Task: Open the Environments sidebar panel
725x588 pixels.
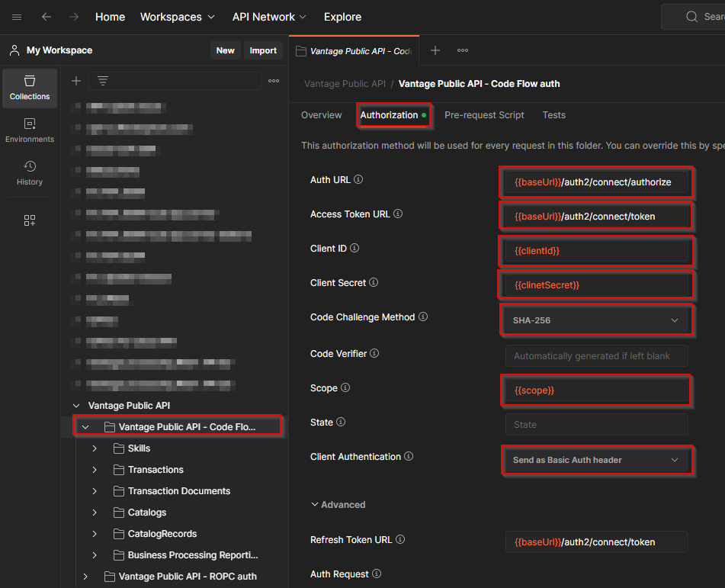Action: (x=30, y=130)
